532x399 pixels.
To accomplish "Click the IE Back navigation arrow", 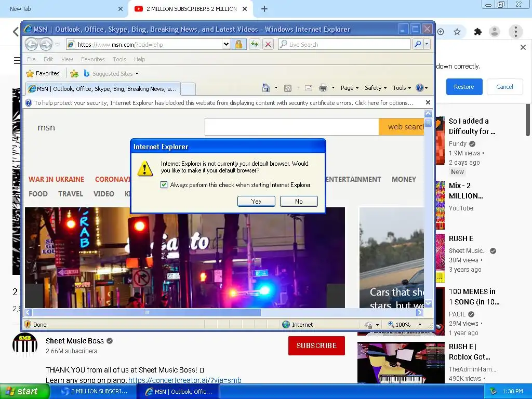I will [31, 45].
